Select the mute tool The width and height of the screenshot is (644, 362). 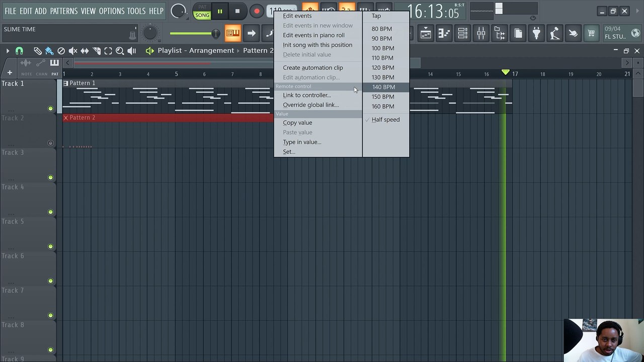point(73,51)
